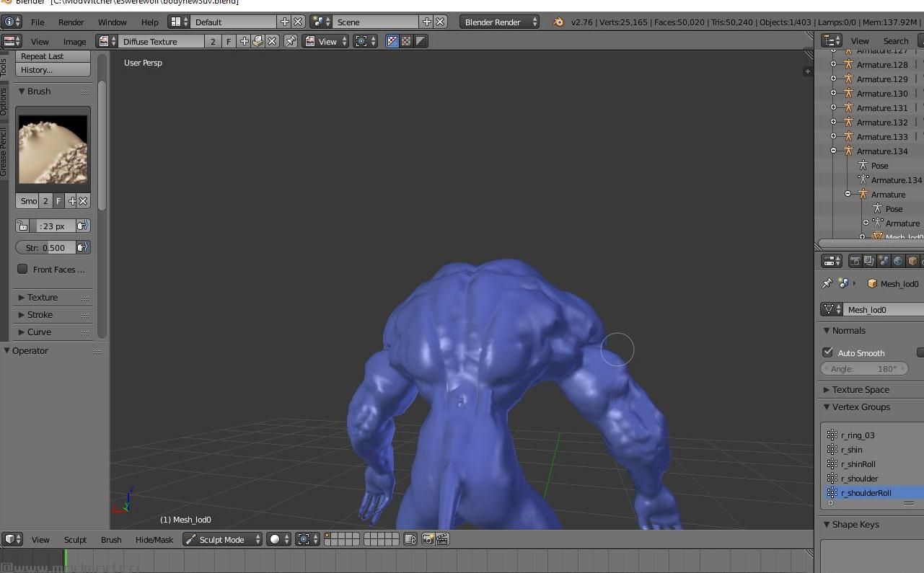Show alpha channel only
Screen dimensions: 924x573
pyautogui.click(x=421, y=41)
